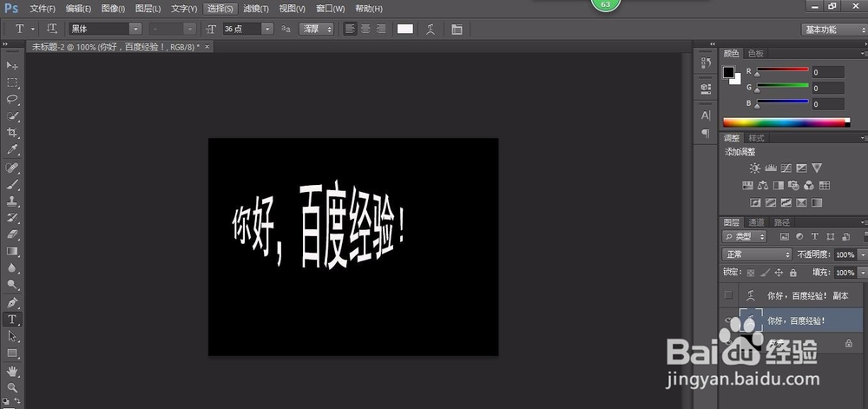Add a Photo Filter adjustment

point(794,186)
